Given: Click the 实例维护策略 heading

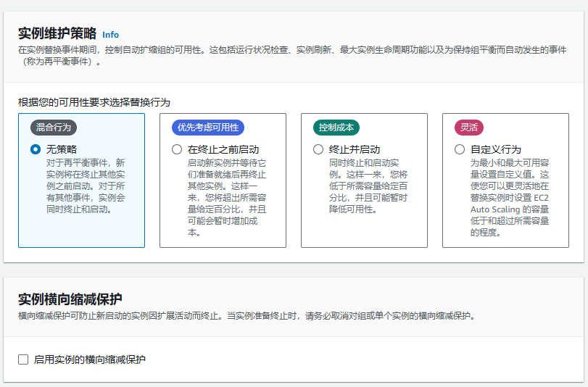Looking at the screenshot, I should click(x=57, y=33).
